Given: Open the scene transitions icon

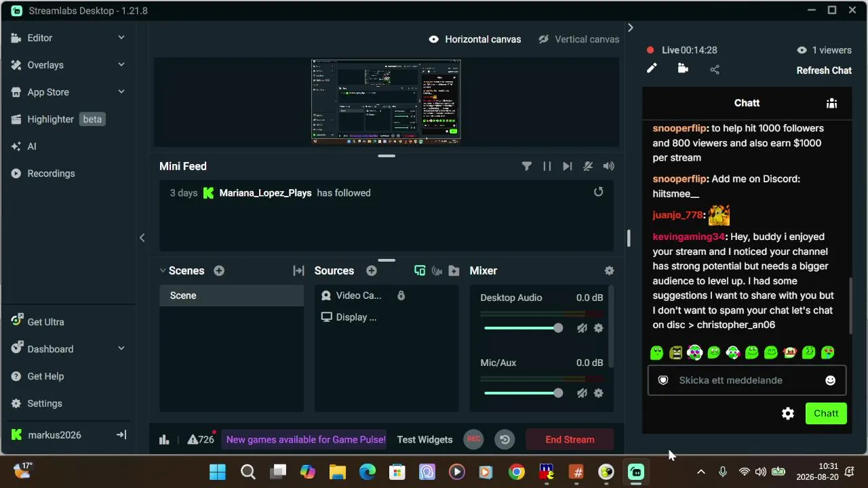Looking at the screenshot, I should pyautogui.click(x=298, y=270).
